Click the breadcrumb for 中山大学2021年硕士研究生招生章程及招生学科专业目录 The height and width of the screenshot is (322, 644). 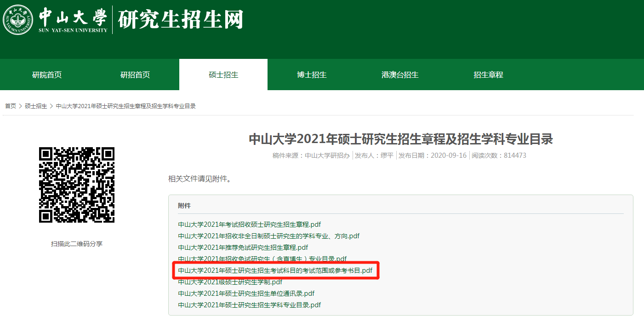(126, 106)
